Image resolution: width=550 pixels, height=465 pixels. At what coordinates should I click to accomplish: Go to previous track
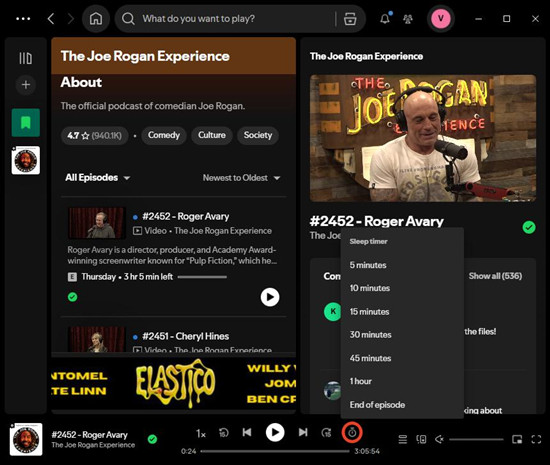[247, 432]
